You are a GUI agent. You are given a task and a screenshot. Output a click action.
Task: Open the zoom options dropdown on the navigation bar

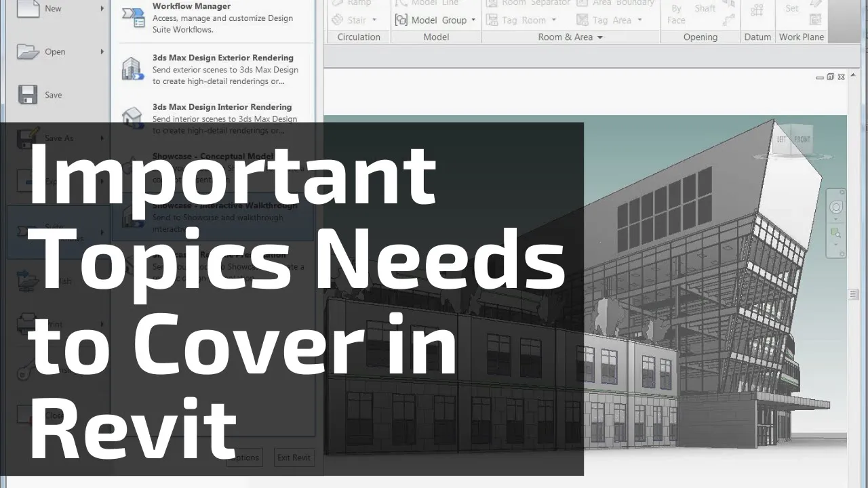pyautogui.click(x=836, y=244)
